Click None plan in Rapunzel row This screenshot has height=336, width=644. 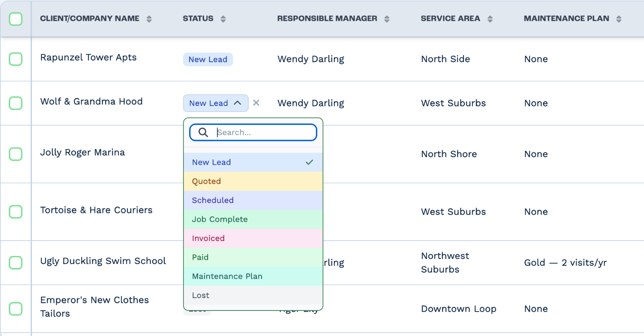coord(536,59)
